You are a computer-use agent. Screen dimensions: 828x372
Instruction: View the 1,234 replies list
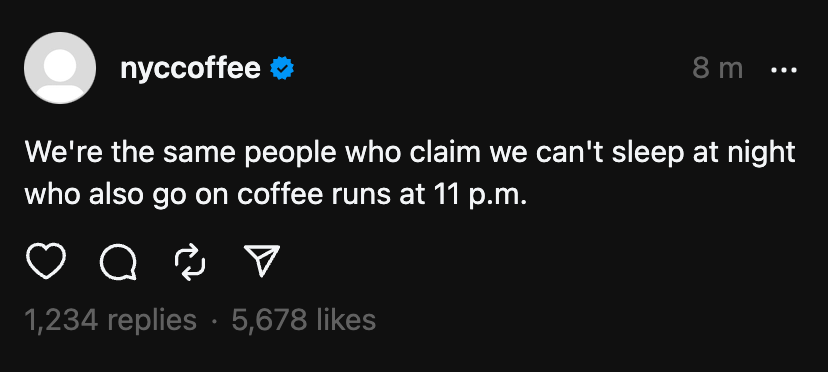110,320
